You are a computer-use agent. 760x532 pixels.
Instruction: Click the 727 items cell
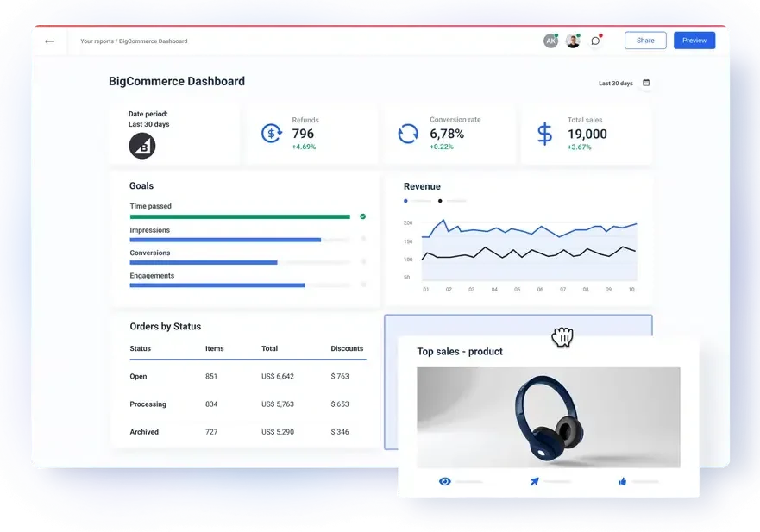tap(211, 432)
